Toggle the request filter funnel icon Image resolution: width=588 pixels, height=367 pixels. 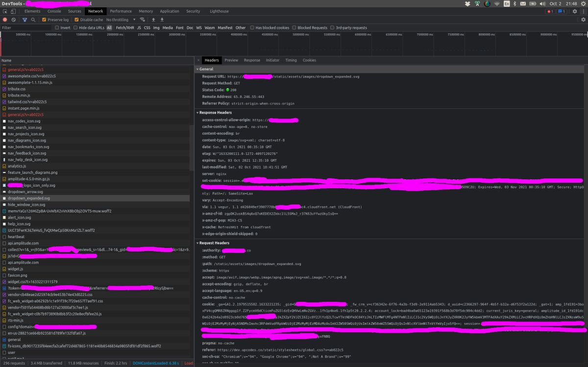(24, 20)
